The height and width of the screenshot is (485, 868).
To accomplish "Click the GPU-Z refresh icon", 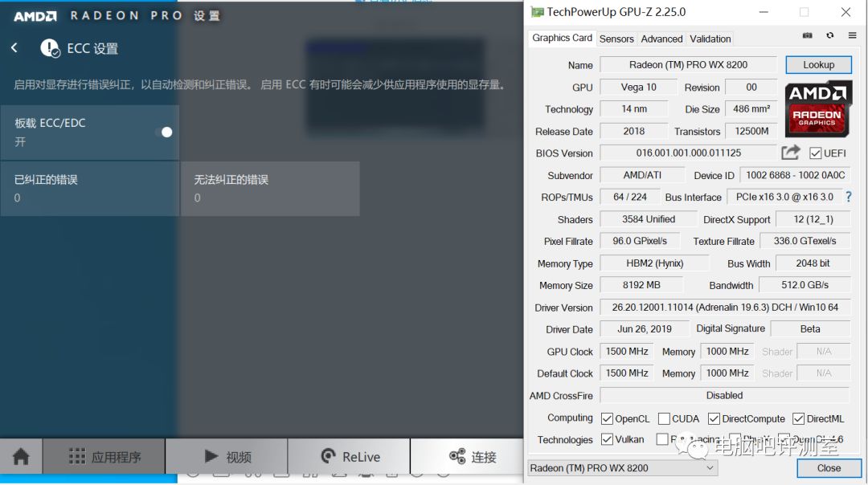I will (829, 35).
